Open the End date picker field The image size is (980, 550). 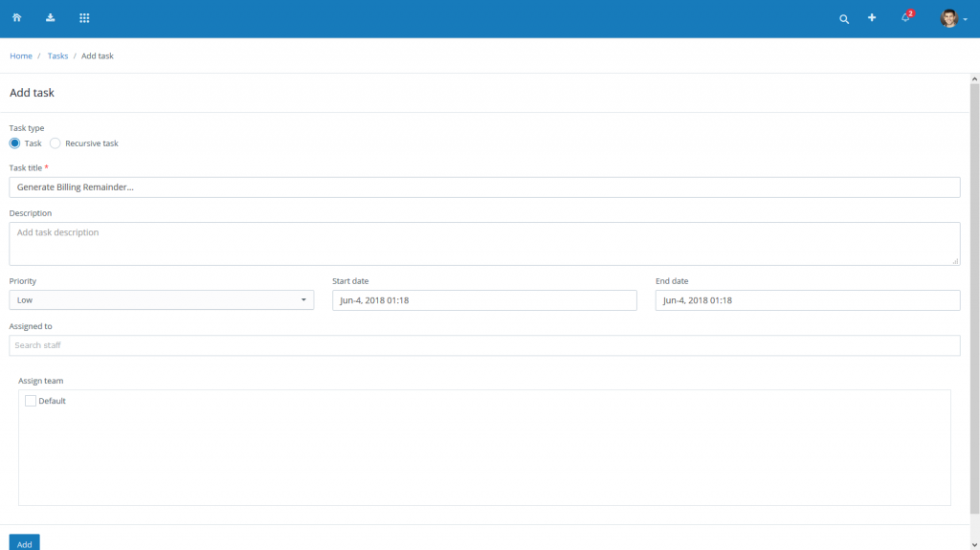coord(807,300)
